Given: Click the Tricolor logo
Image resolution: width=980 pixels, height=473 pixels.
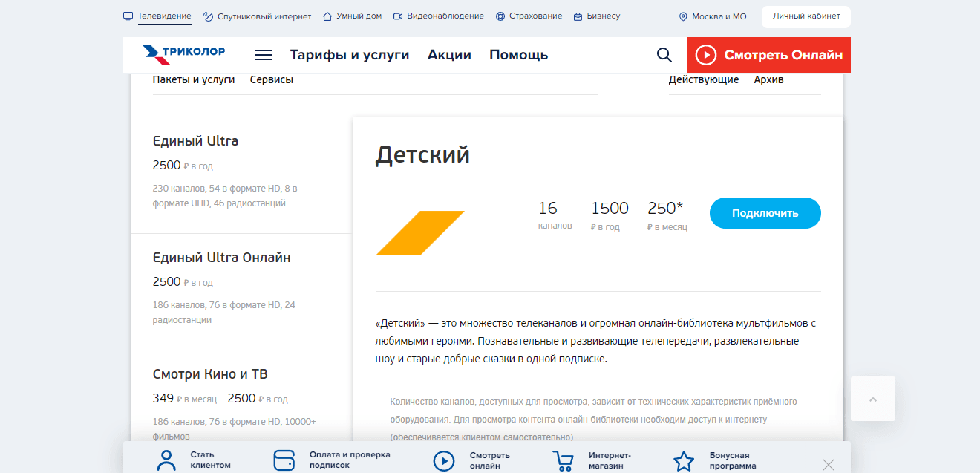Looking at the screenshot, I should pyautogui.click(x=183, y=54).
